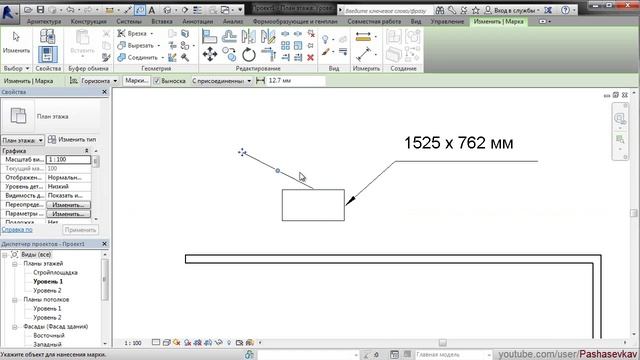Open the Системы ribbon tab
This screenshot has width=640, height=360.
click(x=129, y=21)
